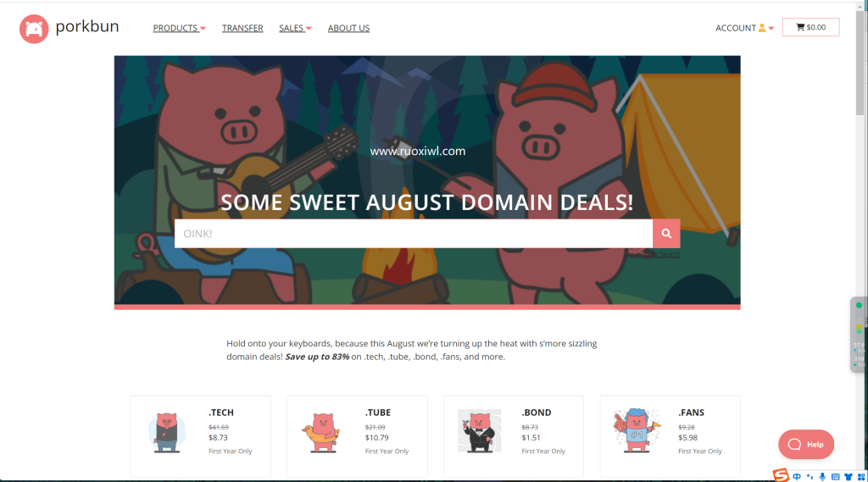Viewport: 868px width, 482px height.
Task: Open the ACCOUNT dropdown arrow
Action: pyautogui.click(x=771, y=28)
